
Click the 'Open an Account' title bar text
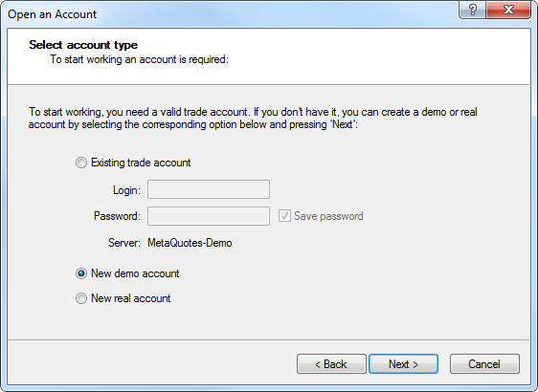coord(52,14)
